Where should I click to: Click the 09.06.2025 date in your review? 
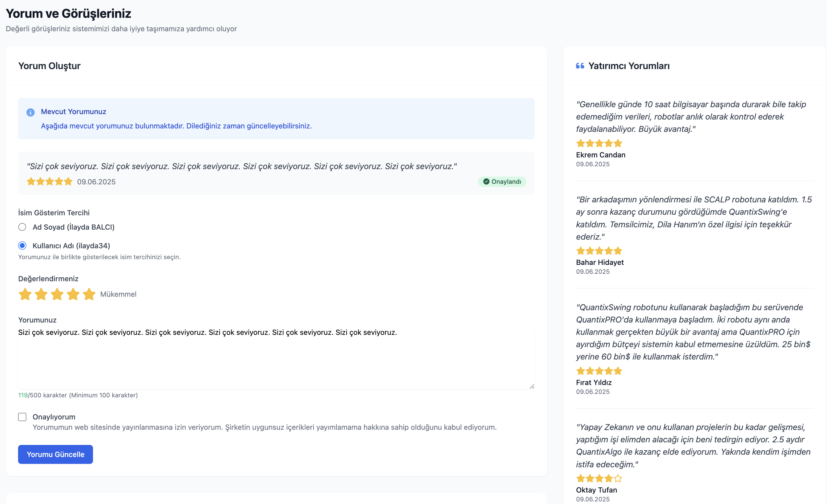(96, 182)
